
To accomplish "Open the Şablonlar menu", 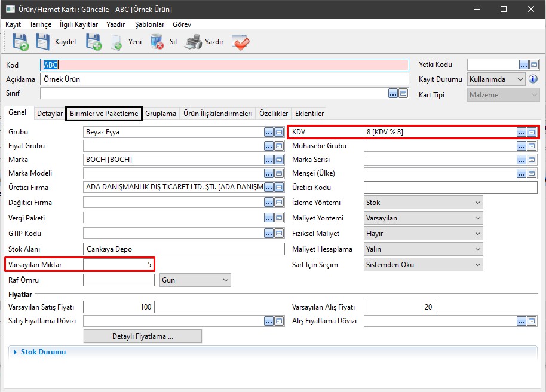I will [148, 24].
